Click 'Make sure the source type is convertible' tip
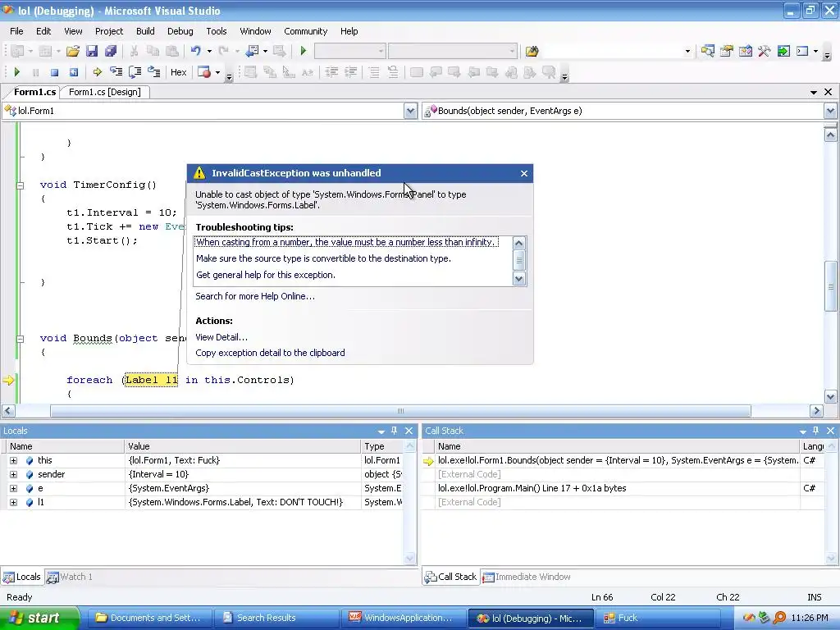The width and height of the screenshot is (840, 630). pyautogui.click(x=323, y=258)
